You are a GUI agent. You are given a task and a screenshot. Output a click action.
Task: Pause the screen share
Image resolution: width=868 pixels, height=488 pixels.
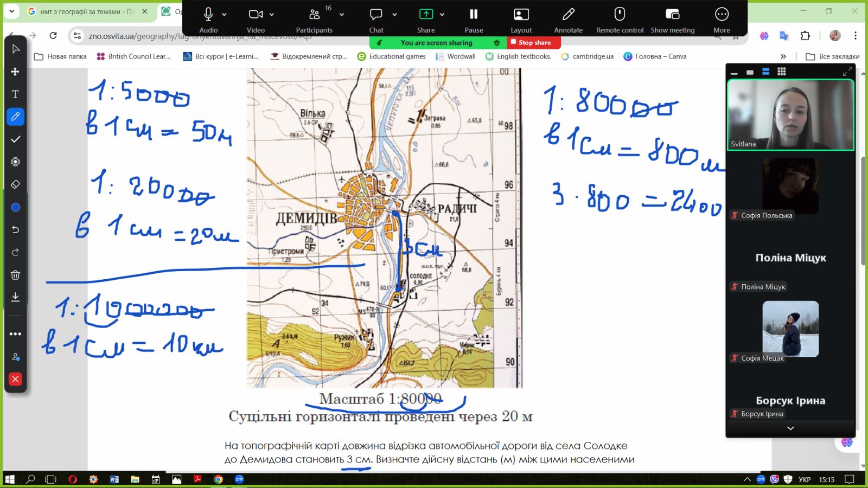[x=474, y=19]
